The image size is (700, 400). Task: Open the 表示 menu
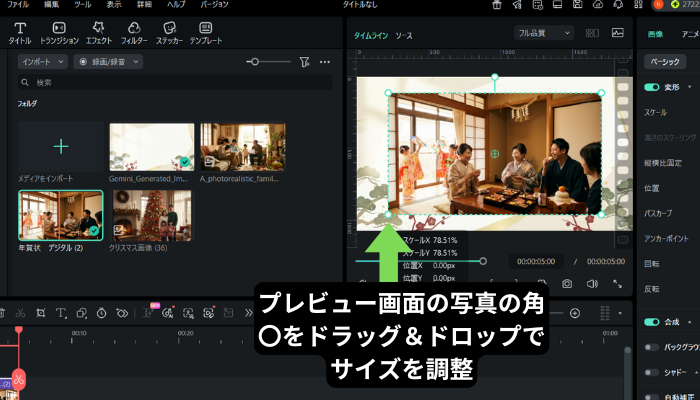(114, 4)
